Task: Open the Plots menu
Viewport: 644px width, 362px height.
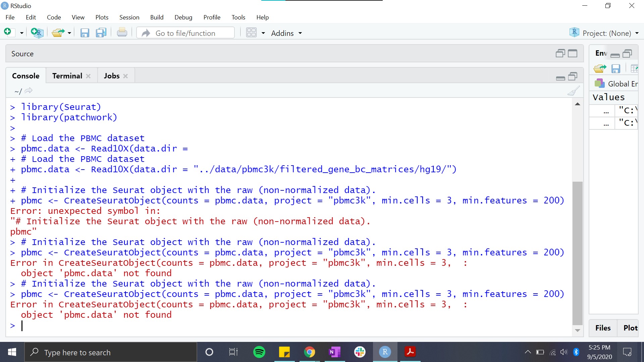Action: click(x=102, y=17)
